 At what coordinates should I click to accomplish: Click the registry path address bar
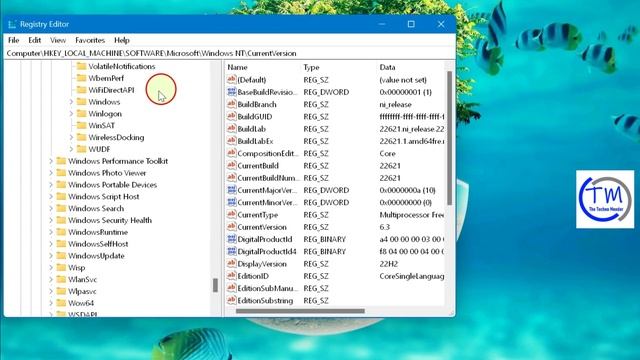tap(229, 53)
